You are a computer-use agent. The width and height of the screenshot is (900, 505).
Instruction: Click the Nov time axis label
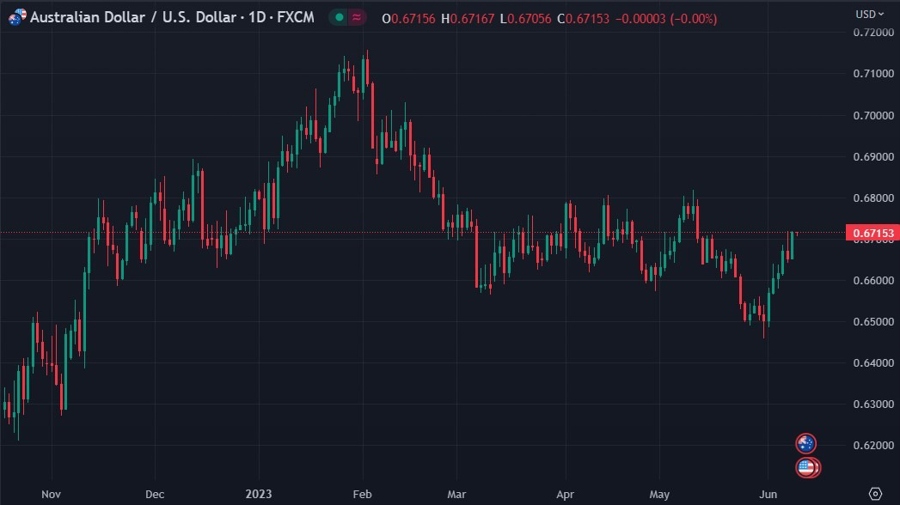coord(51,494)
